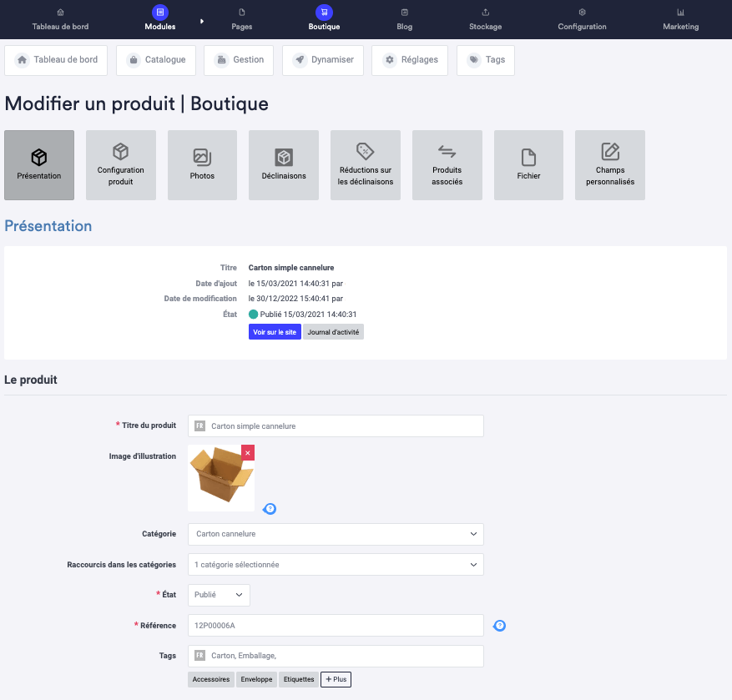Click the Stockage upload icon

pos(486,13)
